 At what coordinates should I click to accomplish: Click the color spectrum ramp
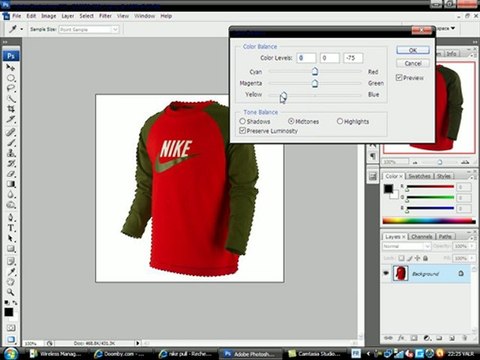(429, 220)
